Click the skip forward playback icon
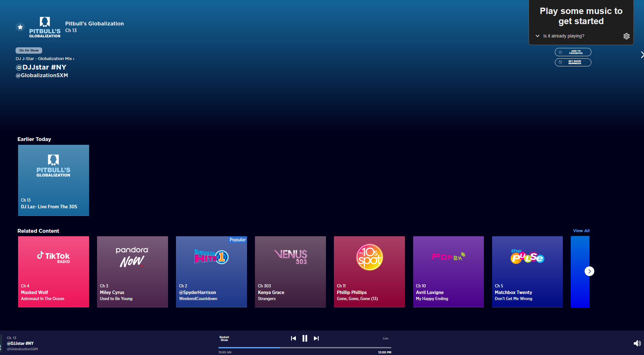The image size is (644, 355). [316, 338]
